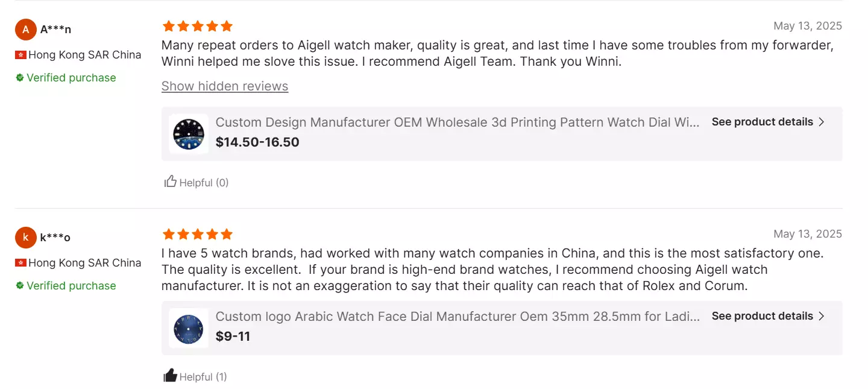Expand the second review's See product details chevron
The height and width of the screenshot is (389, 868).
tap(821, 315)
